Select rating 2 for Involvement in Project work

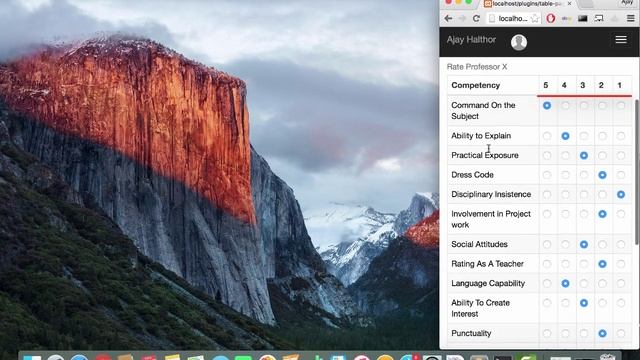tap(602, 214)
